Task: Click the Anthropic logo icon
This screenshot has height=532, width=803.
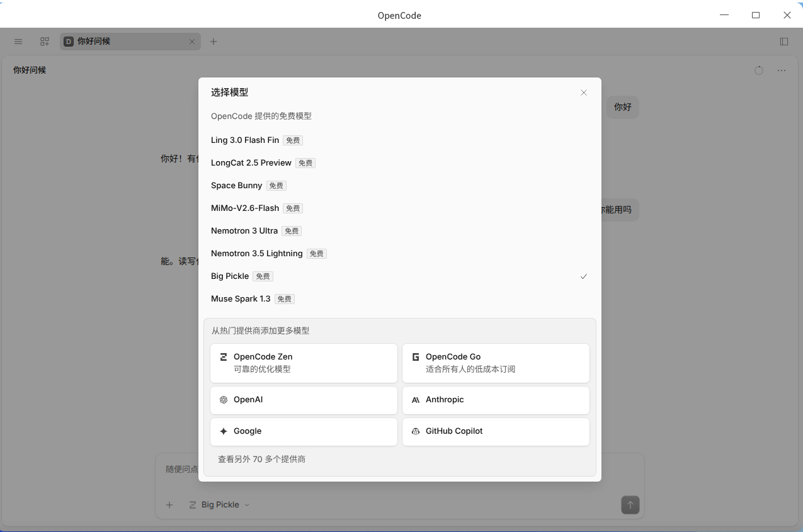Action: tap(416, 400)
